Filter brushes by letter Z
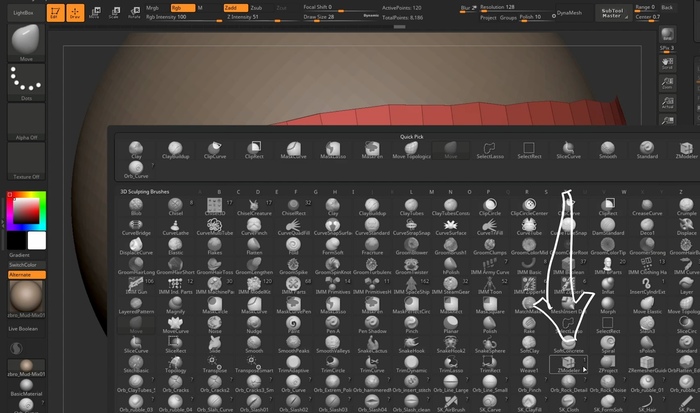Image resolution: width=700 pixels, height=413 pixels. click(x=681, y=192)
